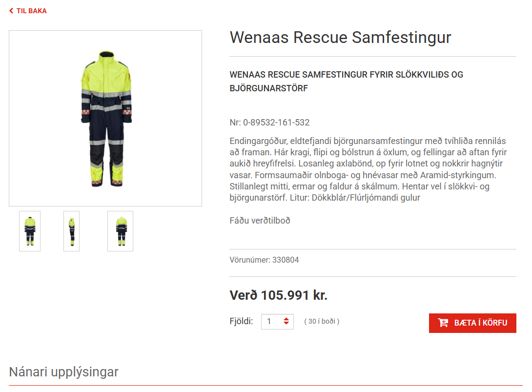Image resolution: width=532 pixels, height=392 pixels.
Task: Click the Fjöldi quantity input field
Action: tap(277, 321)
